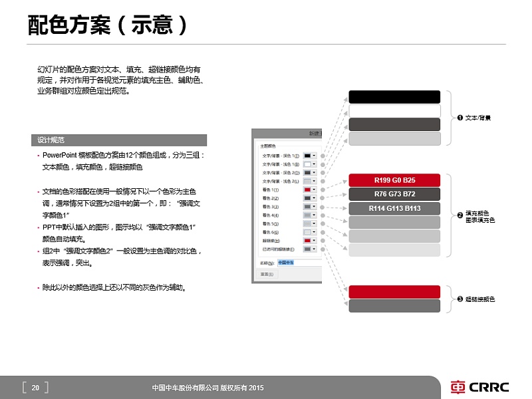Click the R76 G73 B72 gray color bar

395,194
